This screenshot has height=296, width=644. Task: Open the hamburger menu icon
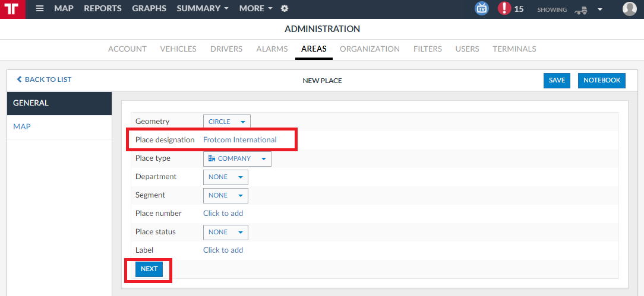(39, 9)
